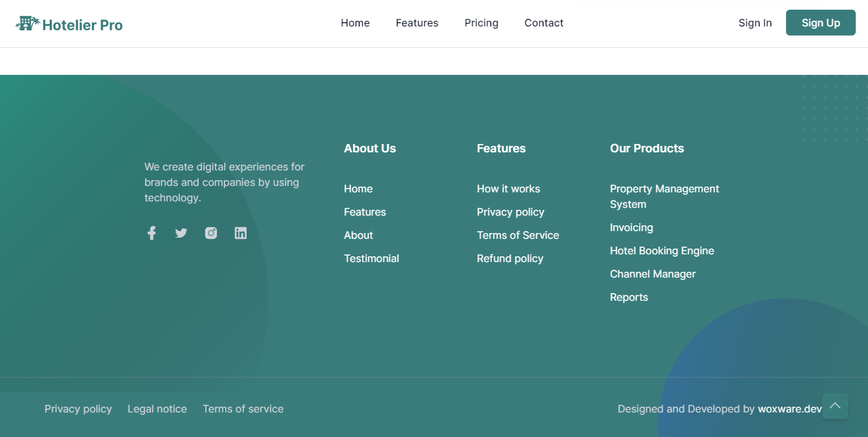
Task: Open Privacy policy in bottom bar
Action: (x=78, y=409)
